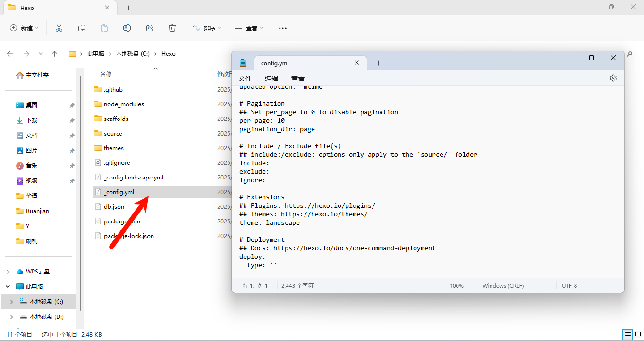Expand the 新建 new item dropdown
644x341 pixels.
click(25, 28)
